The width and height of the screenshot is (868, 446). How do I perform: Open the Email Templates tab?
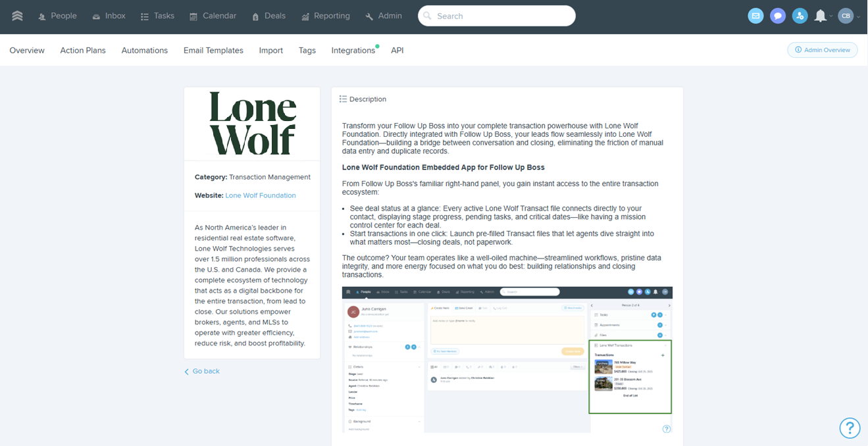click(x=213, y=51)
